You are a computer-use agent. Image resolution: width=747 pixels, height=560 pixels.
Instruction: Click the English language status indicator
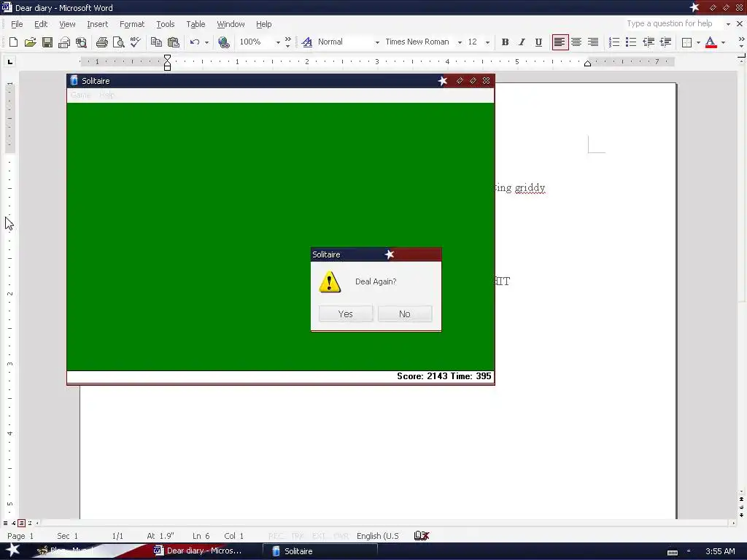(377, 536)
